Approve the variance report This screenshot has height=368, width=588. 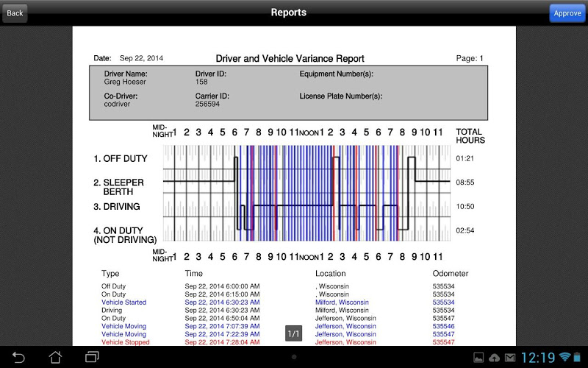pos(567,13)
